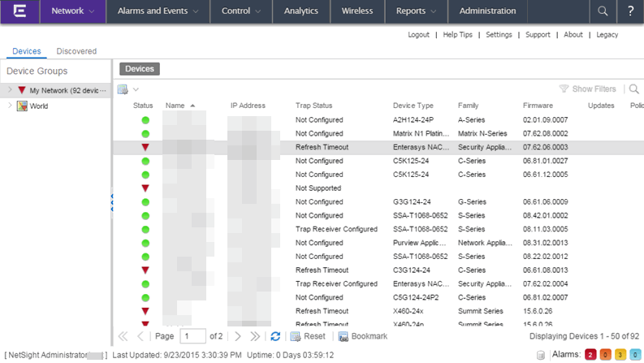Image resolution: width=644 pixels, height=363 pixels.
Task: Click the Reset button in paging toolbar
Action: point(308,336)
